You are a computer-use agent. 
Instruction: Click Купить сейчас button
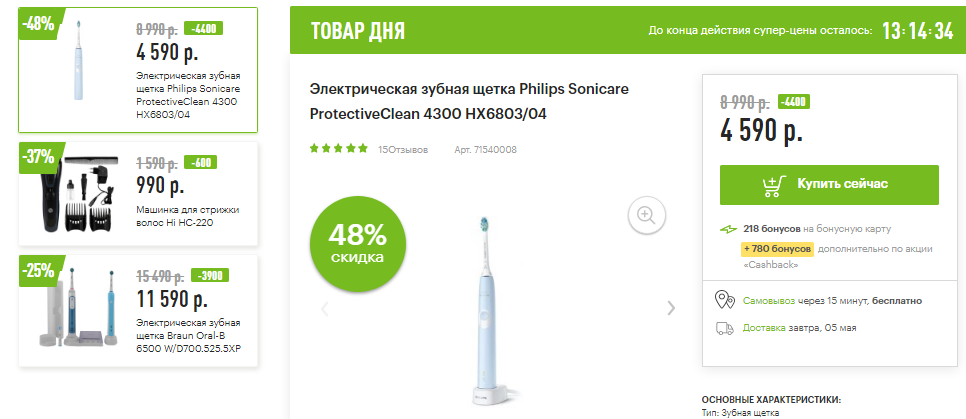[x=829, y=185]
